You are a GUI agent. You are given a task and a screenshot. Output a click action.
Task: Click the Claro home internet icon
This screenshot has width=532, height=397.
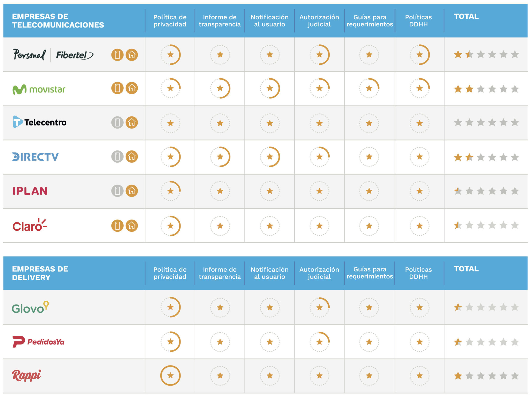[x=132, y=226]
